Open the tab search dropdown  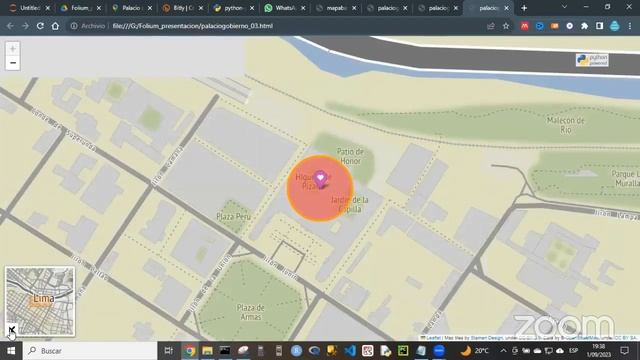pos(564,7)
